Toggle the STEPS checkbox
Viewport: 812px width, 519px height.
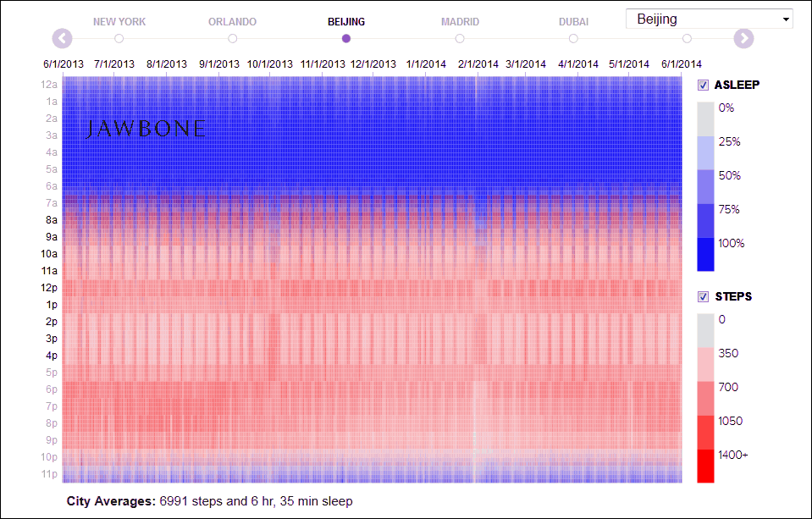click(703, 297)
